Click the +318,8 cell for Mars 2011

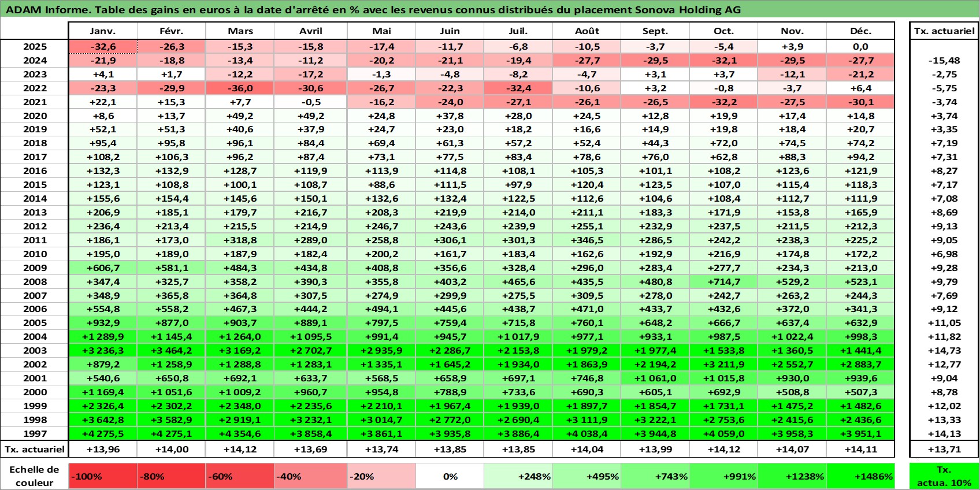240,240
